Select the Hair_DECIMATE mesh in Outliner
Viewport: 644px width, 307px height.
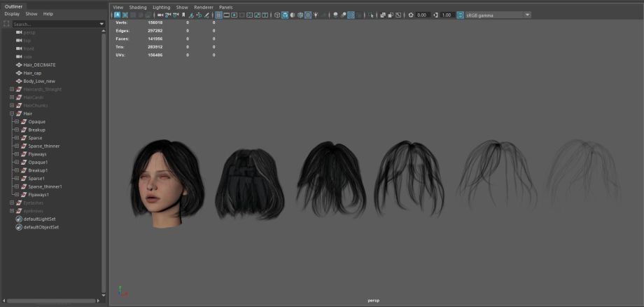point(39,64)
